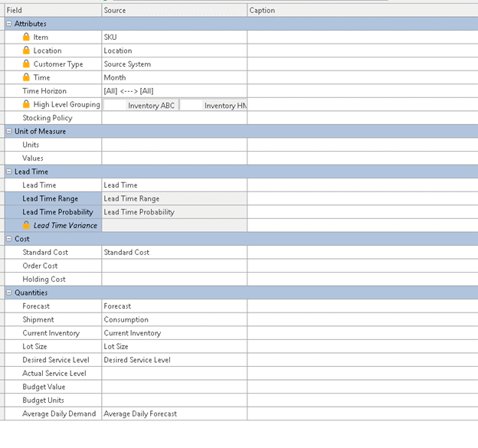Select the Lot Size field
Screen dimensions: 478x448
click(53, 346)
